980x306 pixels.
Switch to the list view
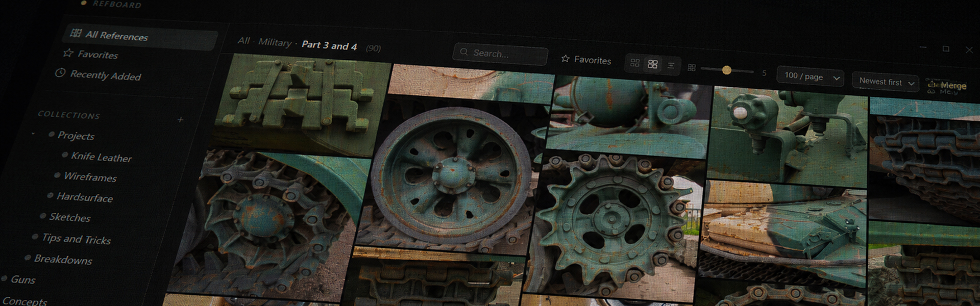pyautogui.click(x=671, y=65)
